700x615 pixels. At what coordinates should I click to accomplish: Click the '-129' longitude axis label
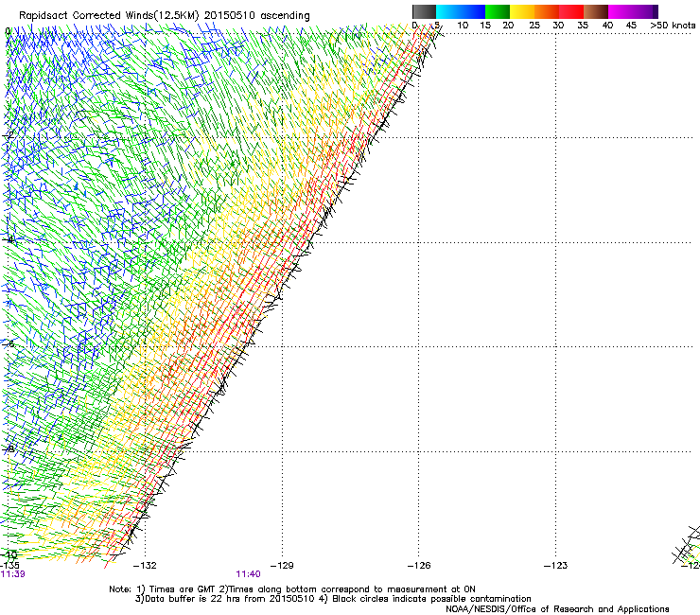(x=282, y=566)
